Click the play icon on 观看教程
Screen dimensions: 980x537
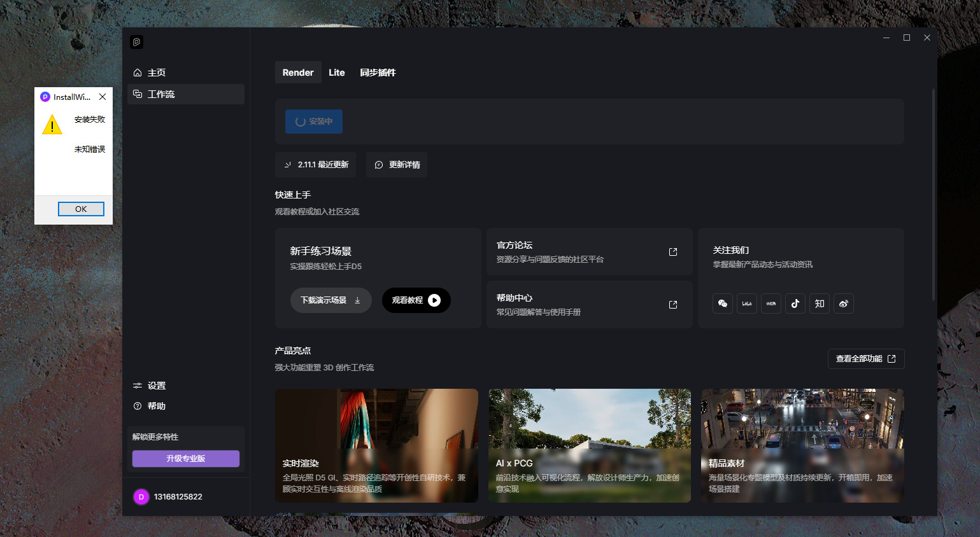pyautogui.click(x=434, y=300)
